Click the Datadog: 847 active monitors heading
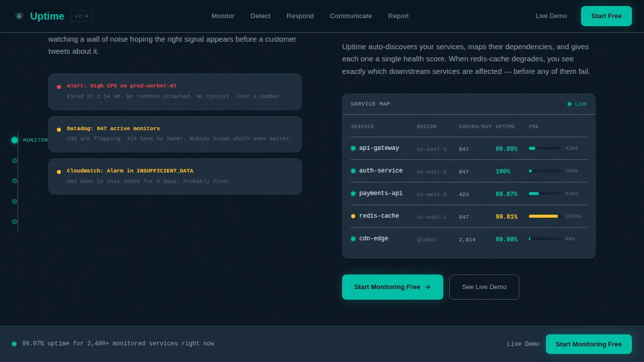 point(113,129)
